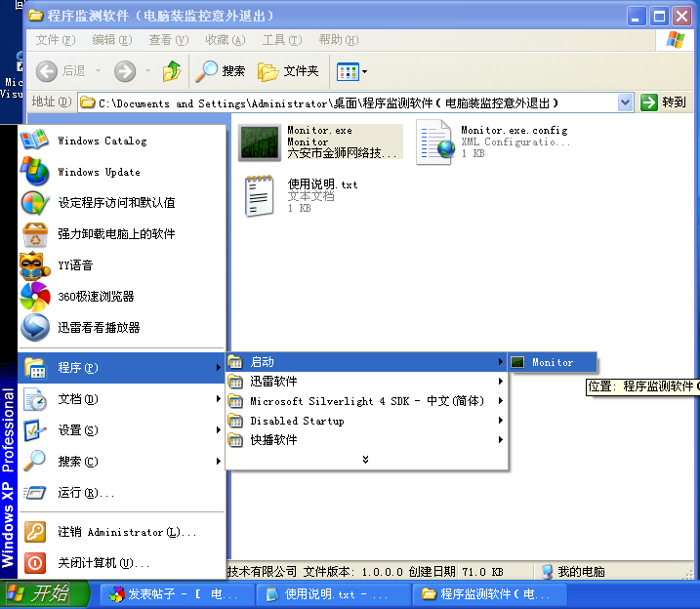Click the 搜索 Search toolbar button
Image resolution: width=700 pixels, height=609 pixels.
pos(221,71)
